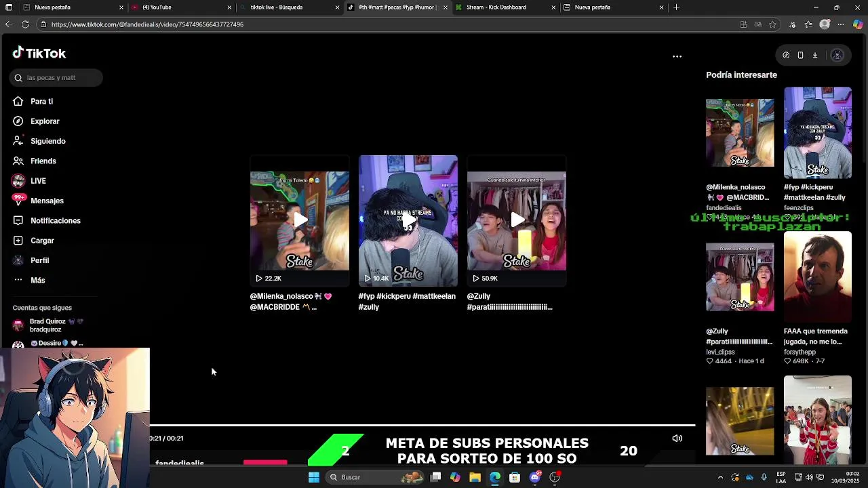Close the YouTube tab
The width and height of the screenshot is (868, 488).
click(x=229, y=7)
